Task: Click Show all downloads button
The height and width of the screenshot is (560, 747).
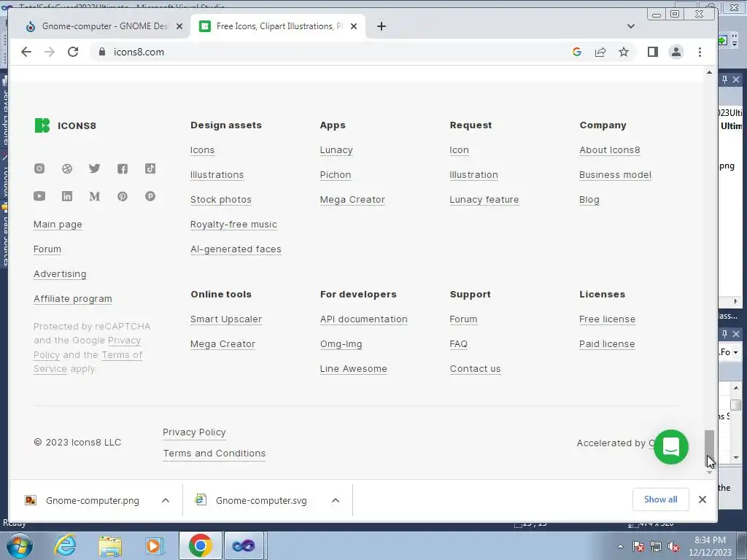Action: [661, 499]
